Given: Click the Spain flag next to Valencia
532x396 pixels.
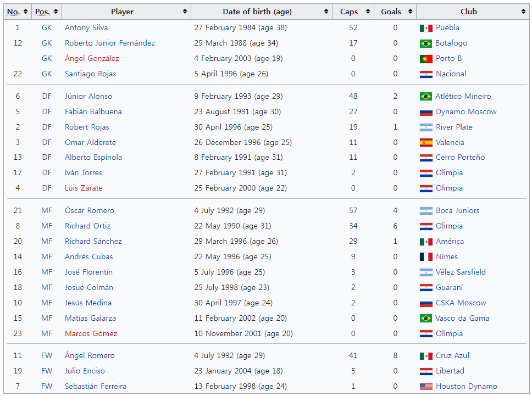Looking at the screenshot, I should coord(426,143).
